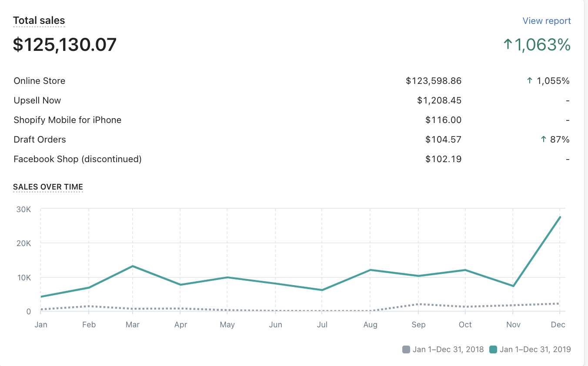Click the December peak on the teal line
This screenshot has height=366, width=588.
[560, 217]
